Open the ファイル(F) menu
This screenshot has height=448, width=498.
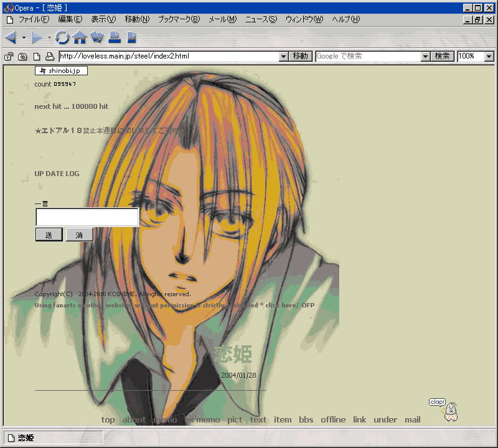coord(34,19)
